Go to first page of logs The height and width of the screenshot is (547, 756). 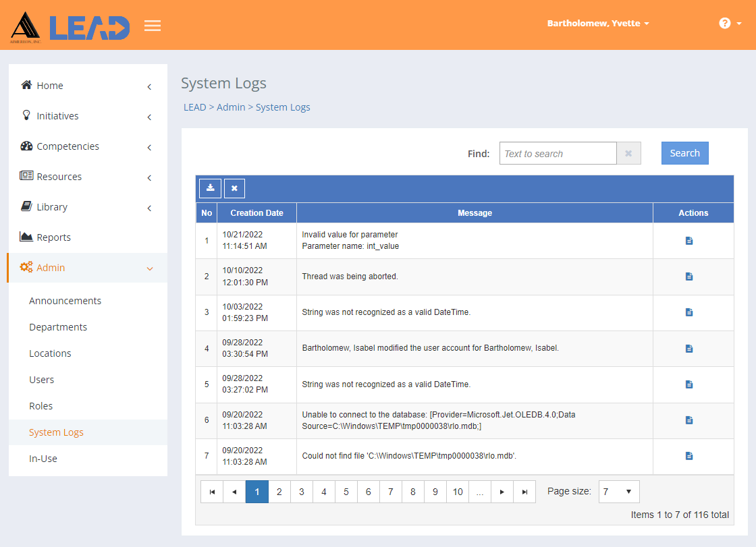pyautogui.click(x=212, y=492)
